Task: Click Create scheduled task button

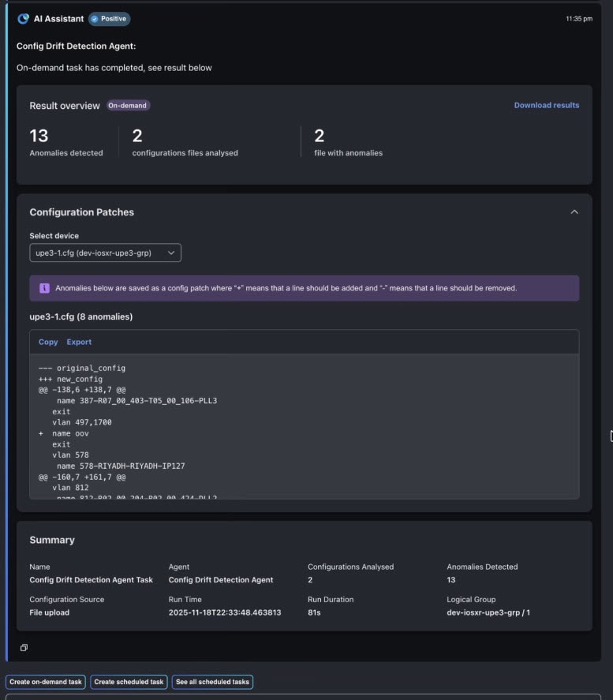Action: pos(129,682)
